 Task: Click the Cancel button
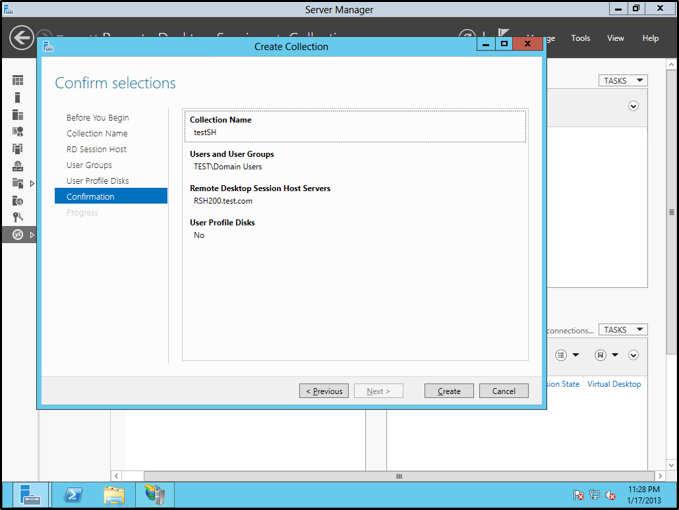click(x=504, y=391)
